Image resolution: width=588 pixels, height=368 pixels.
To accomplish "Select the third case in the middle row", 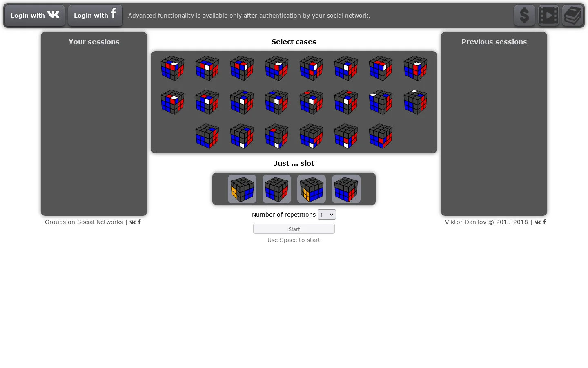I will pos(242,102).
